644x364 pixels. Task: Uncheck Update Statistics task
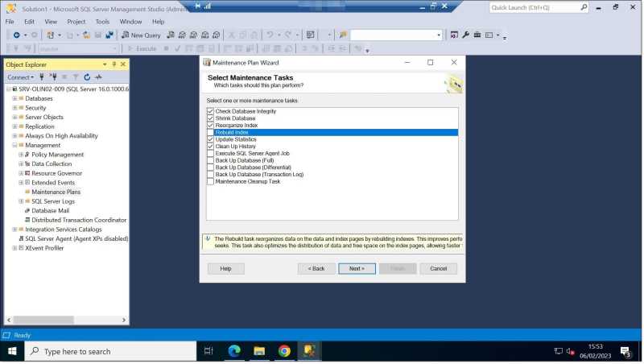[x=210, y=139]
